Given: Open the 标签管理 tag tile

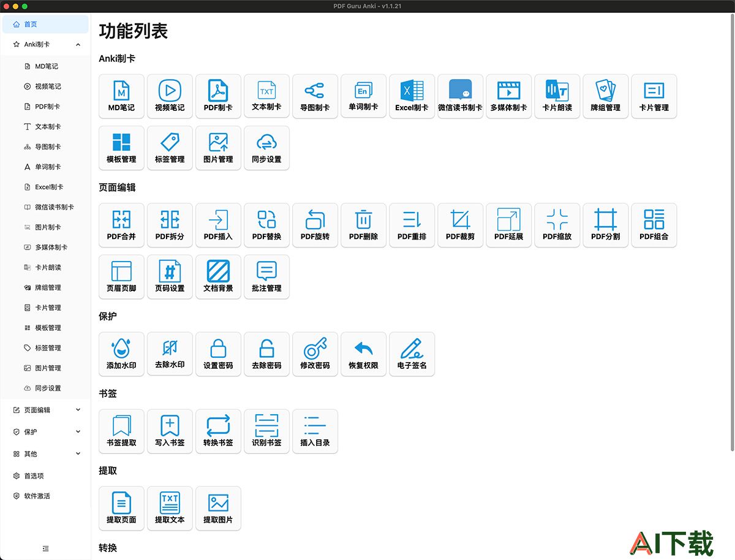Looking at the screenshot, I should click(x=170, y=148).
